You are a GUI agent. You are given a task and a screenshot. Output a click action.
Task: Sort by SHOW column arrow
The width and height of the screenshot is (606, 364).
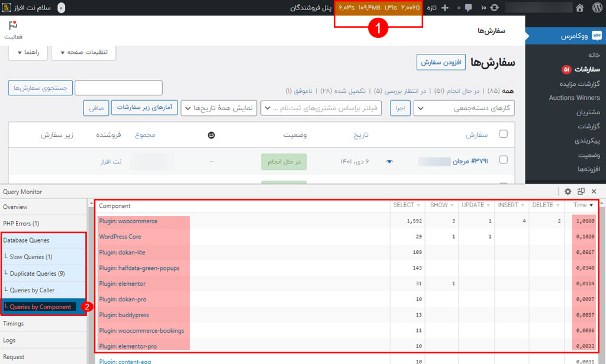452,205
